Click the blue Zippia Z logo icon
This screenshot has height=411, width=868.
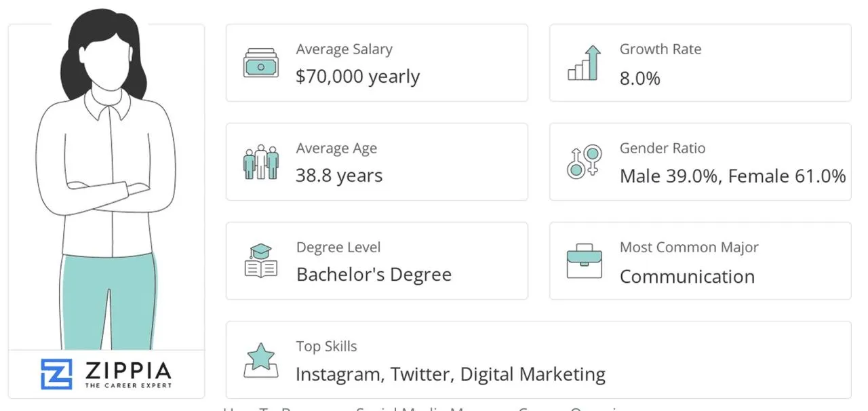(x=56, y=374)
